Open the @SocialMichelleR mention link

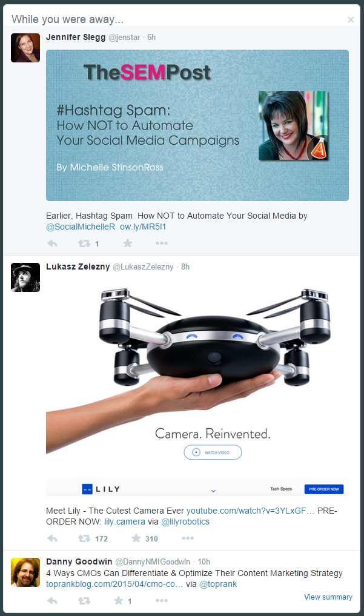(x=81, y=227)
